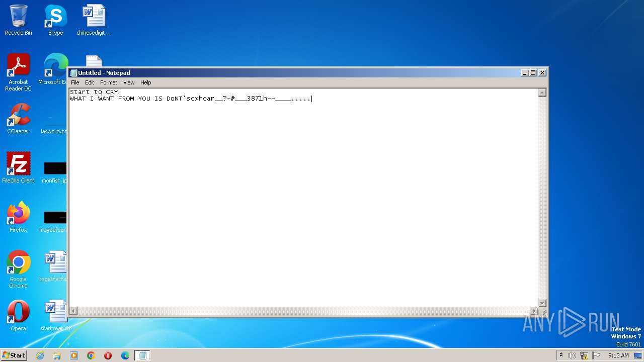The image size is (644, 362).
Task: Launch Firefox from the desktop
Action: tap(18, 218)
